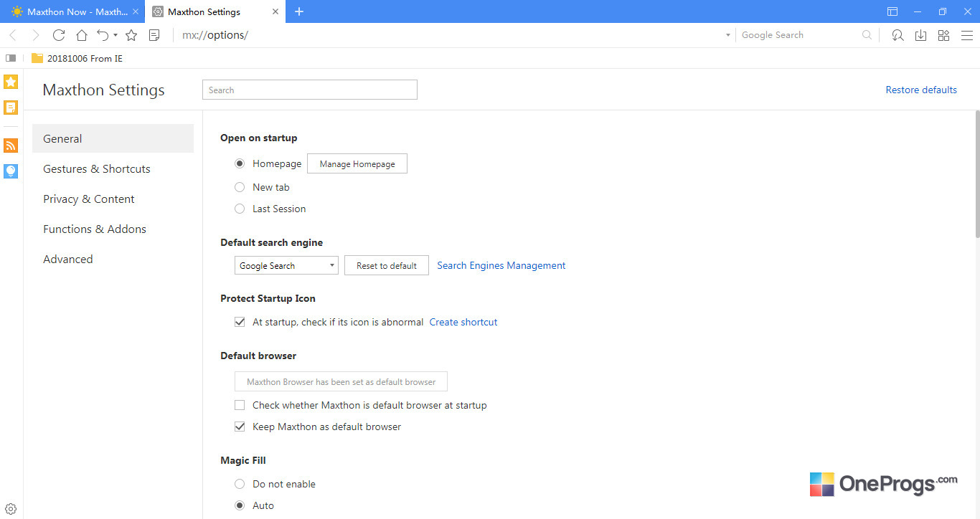The height and width of the screenshot is (519, 980).
Task: Switch to the Maxthon Now tab
Action: click(72, 11)
